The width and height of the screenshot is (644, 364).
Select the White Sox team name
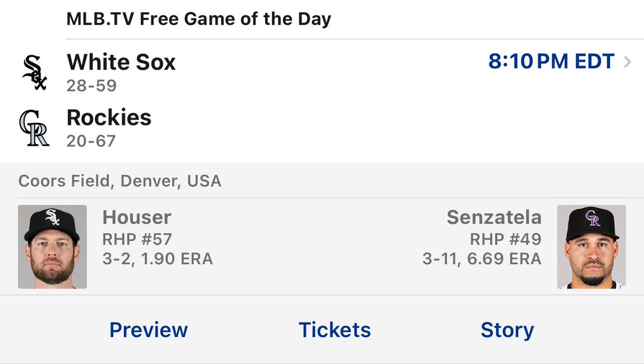tap(121, 62)
